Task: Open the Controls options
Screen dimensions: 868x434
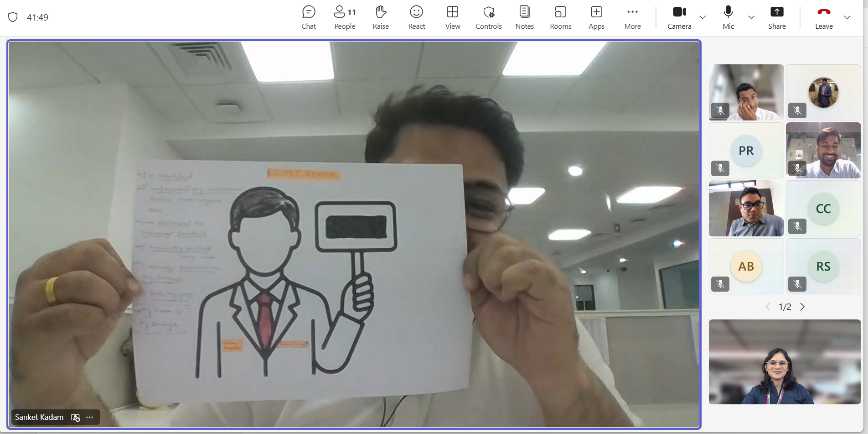Action: pyautogui.click(x=489, y=17)
